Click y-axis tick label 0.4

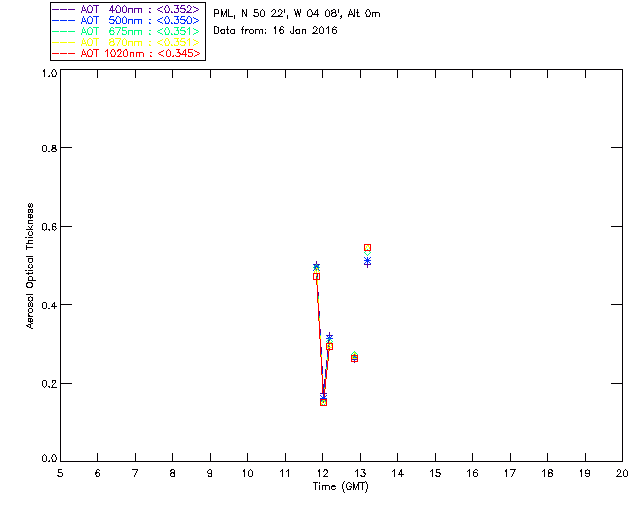pos(49,305)
